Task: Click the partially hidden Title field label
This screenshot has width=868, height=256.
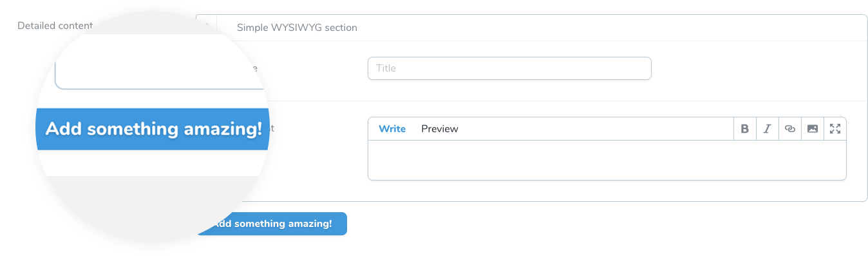Action: (254, 68)
